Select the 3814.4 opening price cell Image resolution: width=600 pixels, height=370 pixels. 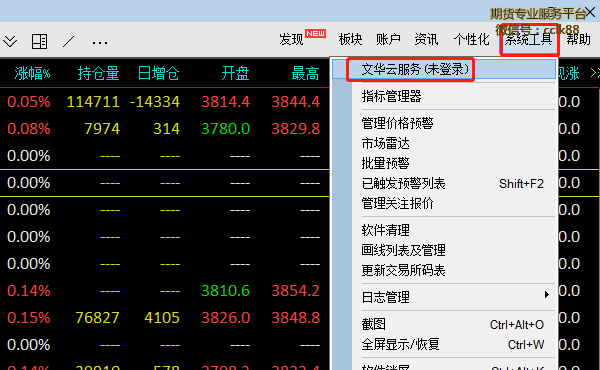tap(226, 102)
